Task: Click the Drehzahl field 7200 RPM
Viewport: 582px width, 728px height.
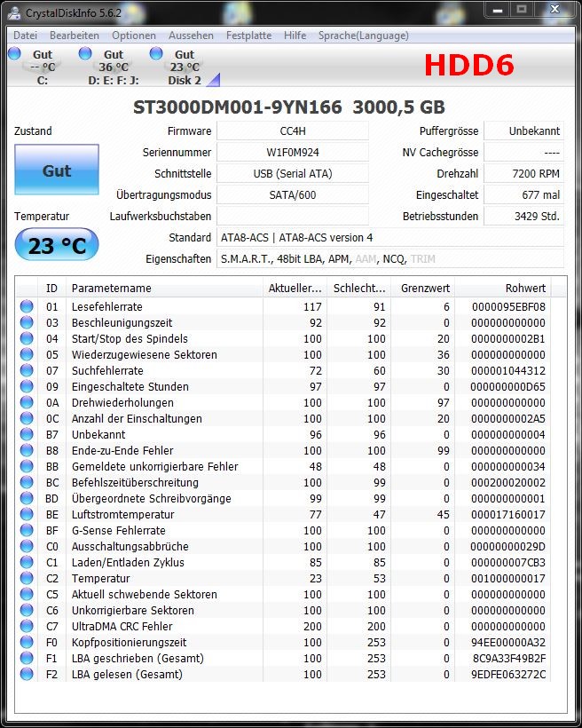Action: 523,174
